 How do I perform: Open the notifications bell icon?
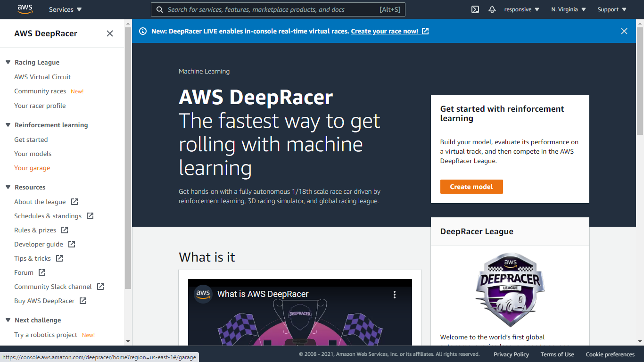click(x=492, y=9)
